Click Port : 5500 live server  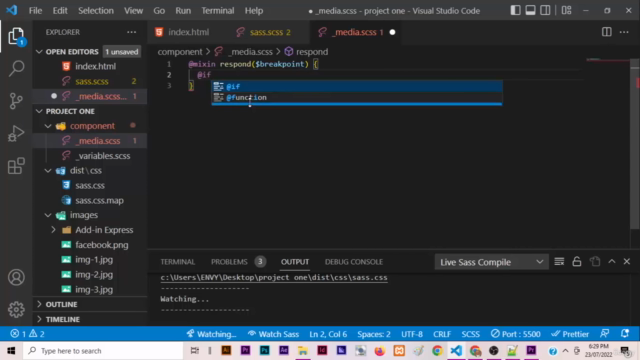(x=516, y=334)
